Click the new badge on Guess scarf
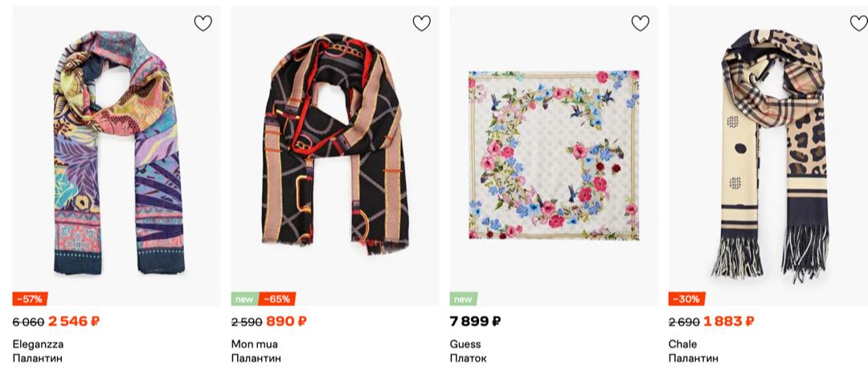This screenshot has width=868, height=373. click(x=463, y=299)
